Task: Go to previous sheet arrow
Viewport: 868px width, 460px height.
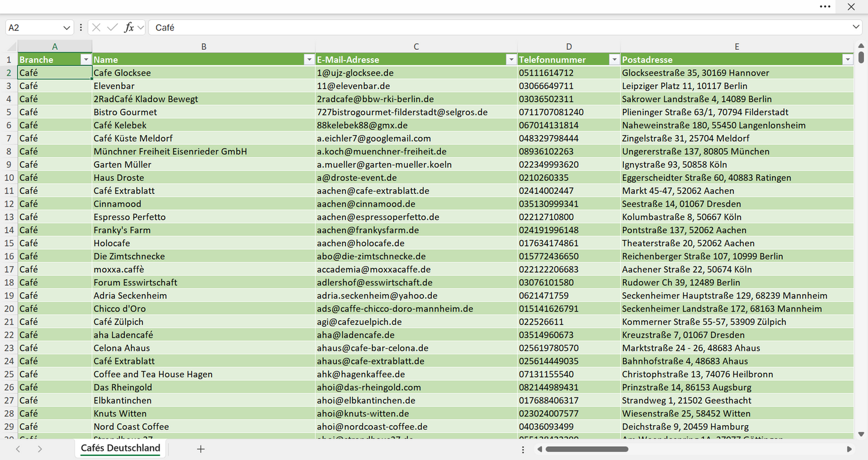Action: [x=18, y=449]
